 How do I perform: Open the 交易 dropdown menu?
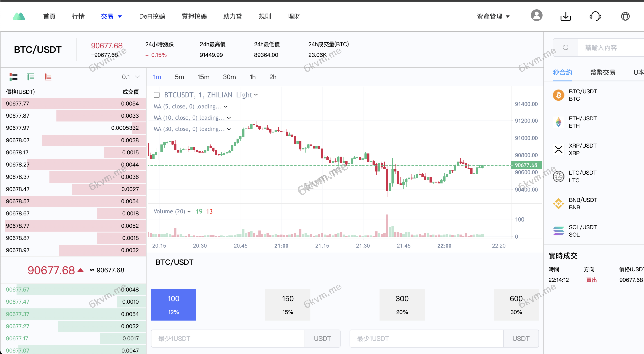[x=111, y=16]
